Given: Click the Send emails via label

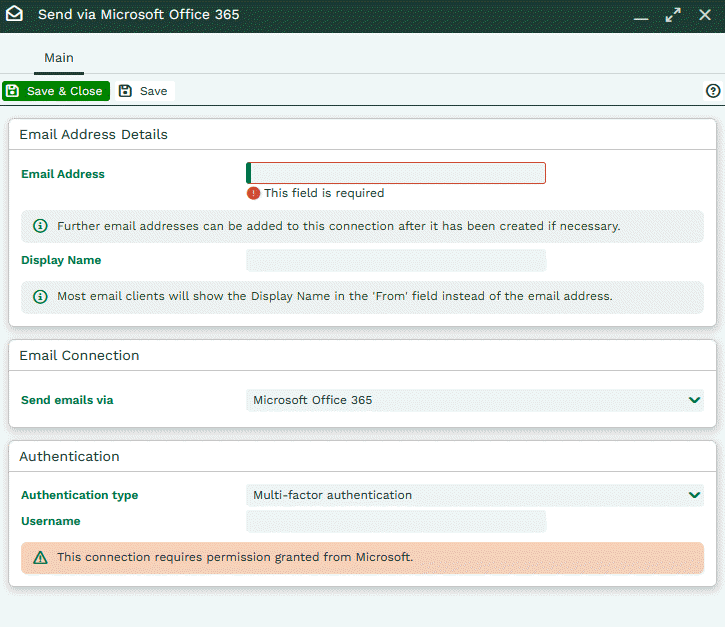Looking at the screenshot, I should click(67, 400).
